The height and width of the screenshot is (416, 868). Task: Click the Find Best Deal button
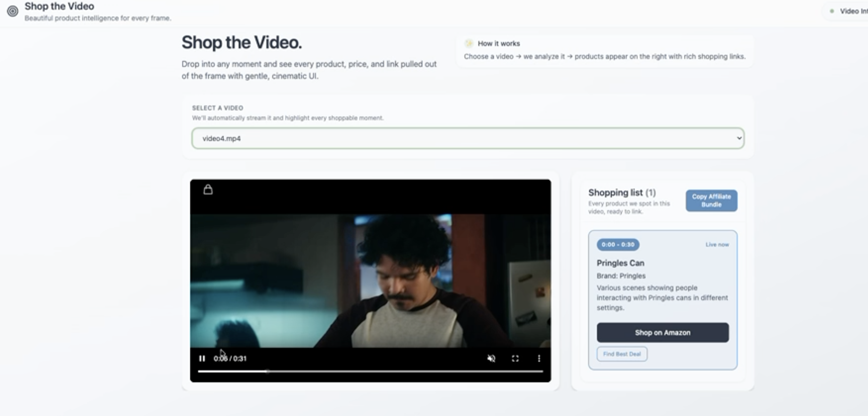[622, 354]
